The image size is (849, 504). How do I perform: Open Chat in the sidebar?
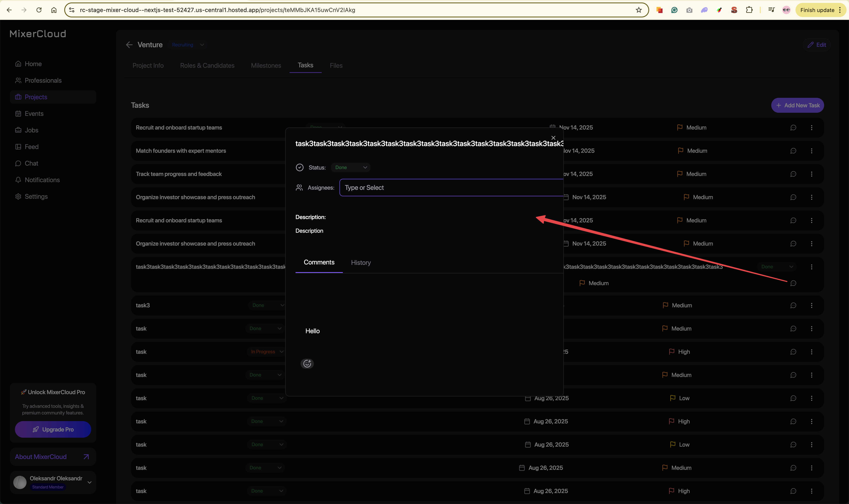31,163
